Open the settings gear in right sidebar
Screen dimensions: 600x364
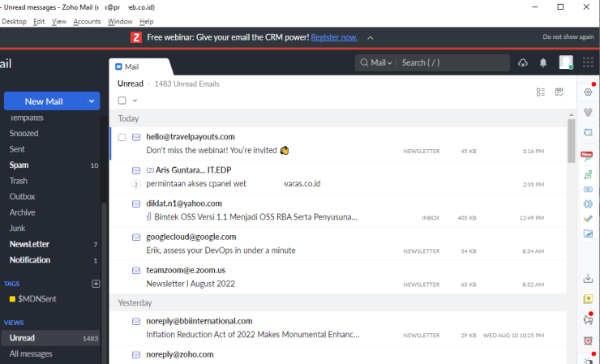pyautogui.click(x=588, y=92)
